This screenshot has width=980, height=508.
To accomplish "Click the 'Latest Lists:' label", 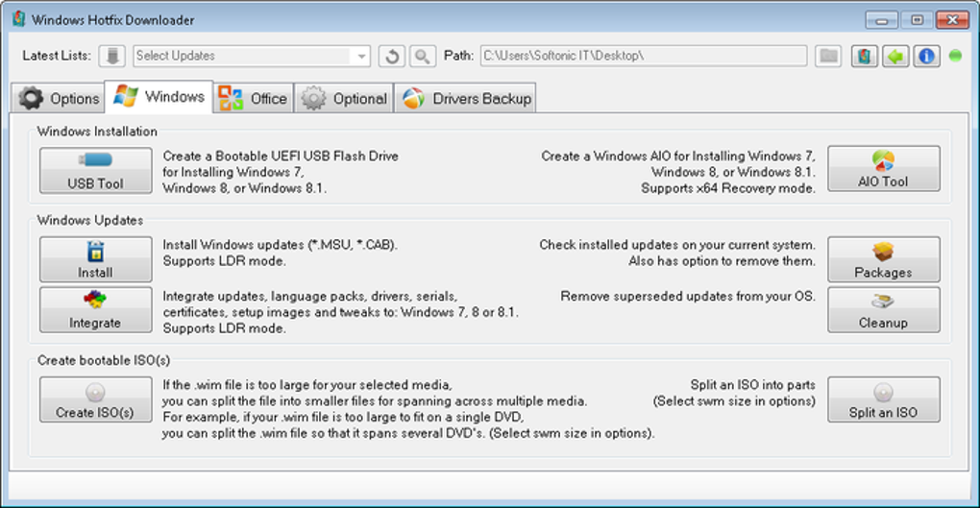I will point(57,56).
